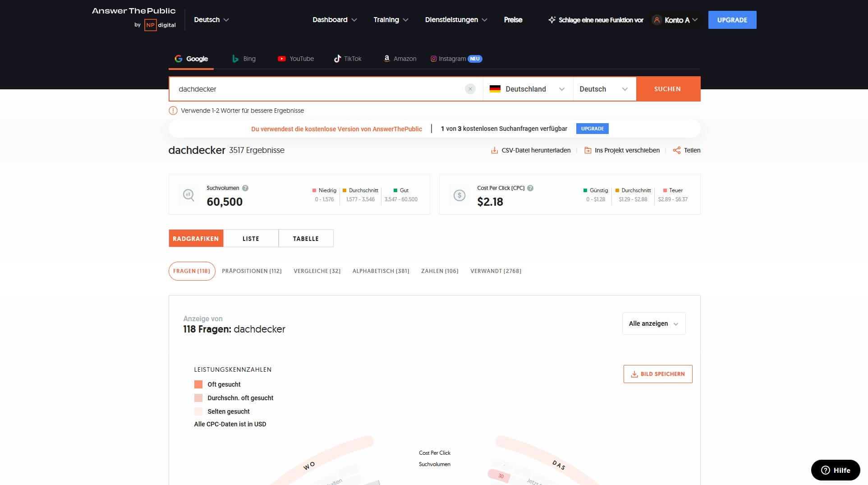Select the Radgrafiken view

[196, 238]
